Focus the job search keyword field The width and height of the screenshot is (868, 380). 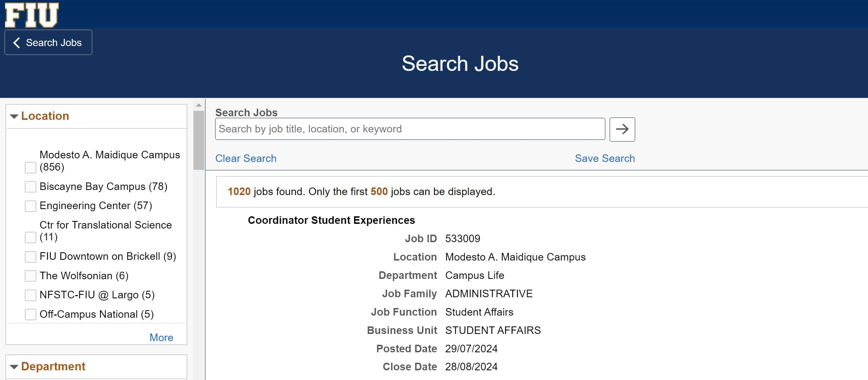(410, 129)
